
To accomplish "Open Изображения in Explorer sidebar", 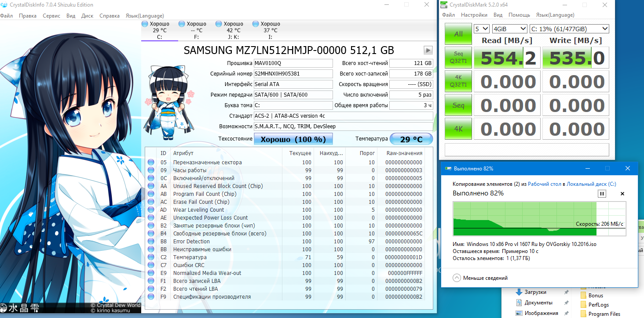I will [x=537, y=313].
